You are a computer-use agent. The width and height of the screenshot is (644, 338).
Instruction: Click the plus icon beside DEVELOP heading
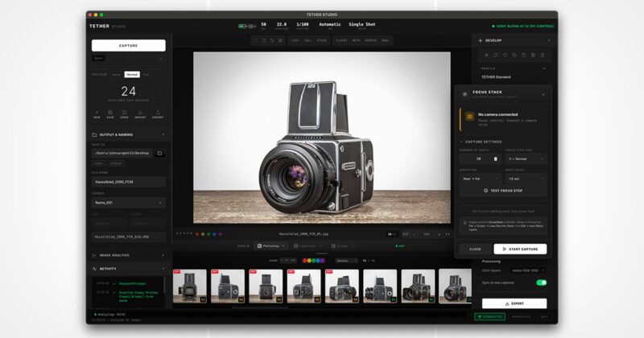[480, 41]
